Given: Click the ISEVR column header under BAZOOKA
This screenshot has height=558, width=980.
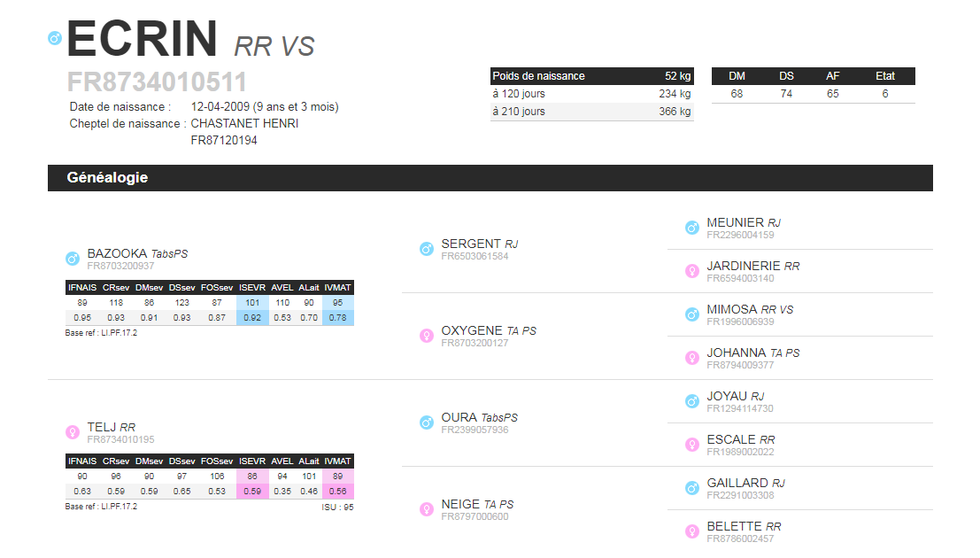Looking at the screenshot, I should (252, 287).
